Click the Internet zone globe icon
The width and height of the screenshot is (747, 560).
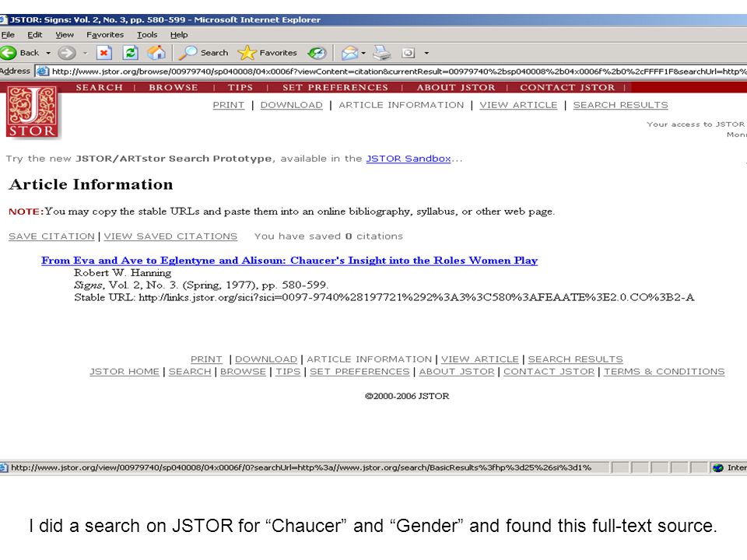[x=718, y=467]
